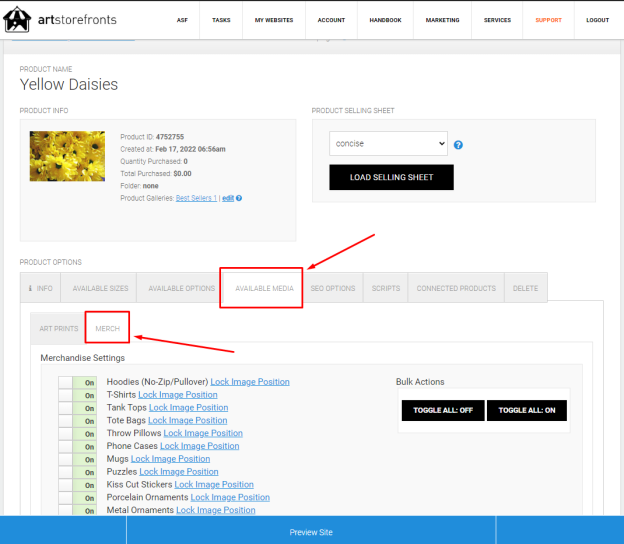Click Lock Image Position for T-Shirts
The width and height of the screenshot is (624, 544).
point(177,395)
